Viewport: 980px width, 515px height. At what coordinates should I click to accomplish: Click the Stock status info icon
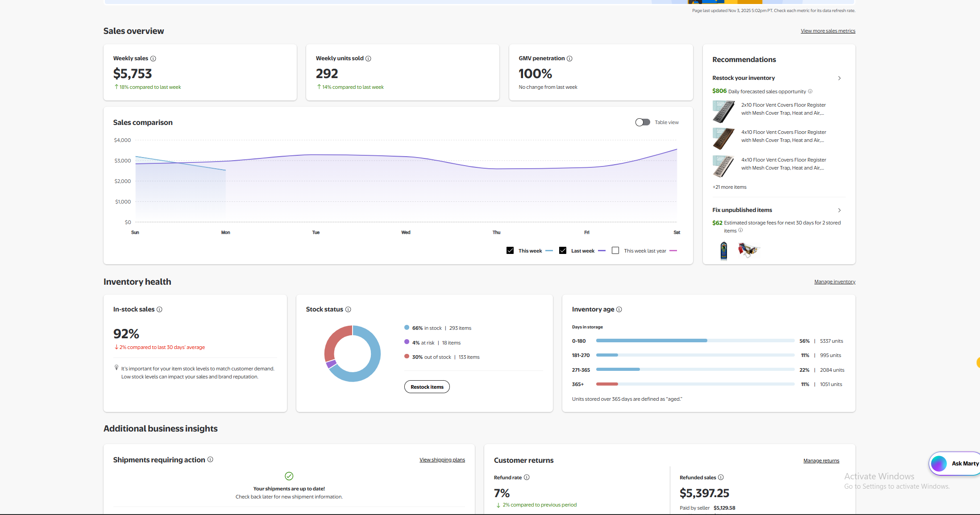[x=348, y=309]
